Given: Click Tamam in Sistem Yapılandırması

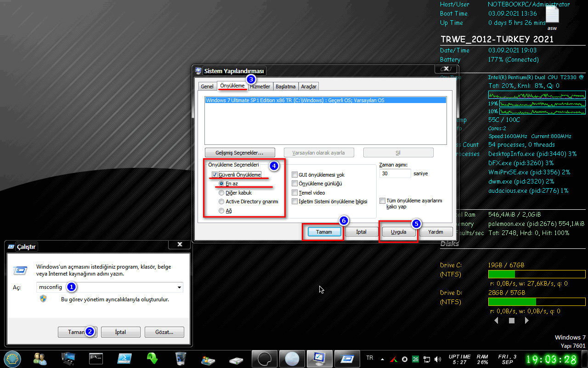Looking at the screenshot, I should (x=324, y=232).
